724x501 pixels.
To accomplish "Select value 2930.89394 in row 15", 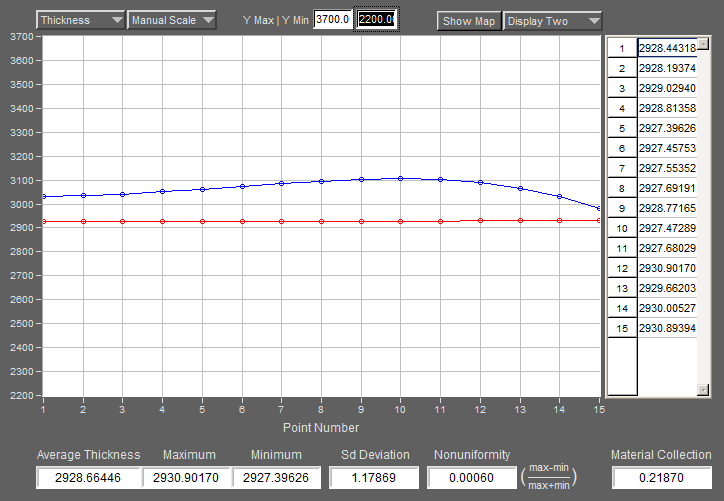I will [667, 328].
